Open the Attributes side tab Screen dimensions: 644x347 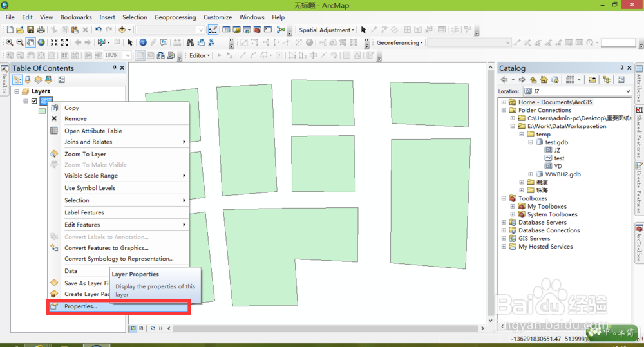click(639, 83)
